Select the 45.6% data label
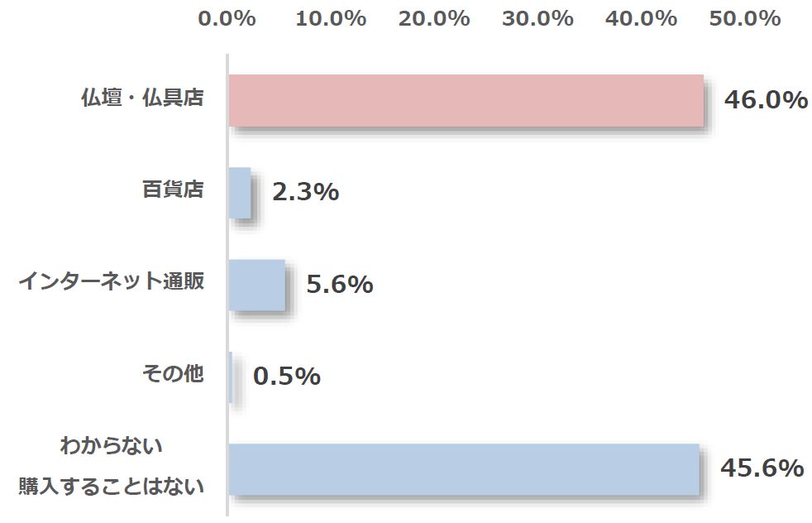This screenshot has height=523, width=812. (x=762, y=468)
